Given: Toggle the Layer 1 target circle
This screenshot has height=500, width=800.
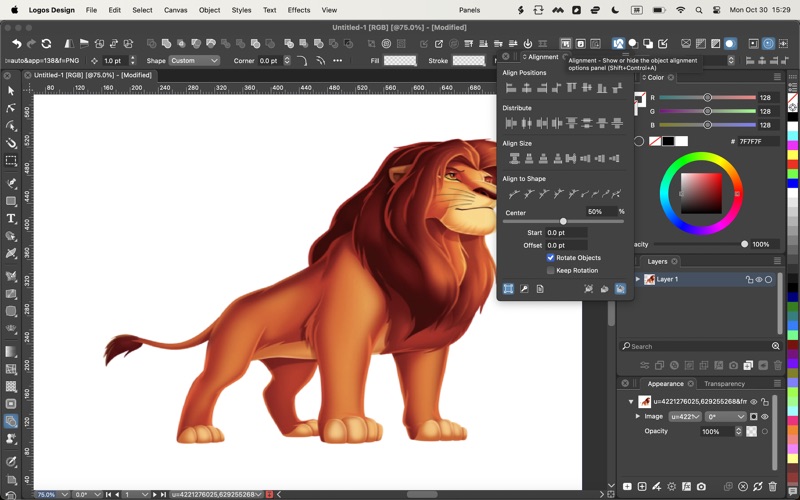Looking at the screenshot, I should [768, 280].
